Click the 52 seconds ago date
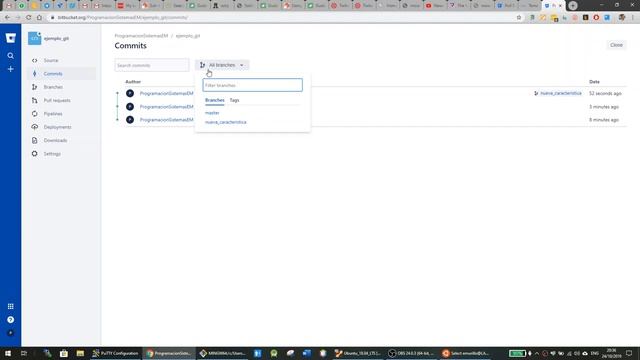Viewport: 640px width, 360px height. 605,93
